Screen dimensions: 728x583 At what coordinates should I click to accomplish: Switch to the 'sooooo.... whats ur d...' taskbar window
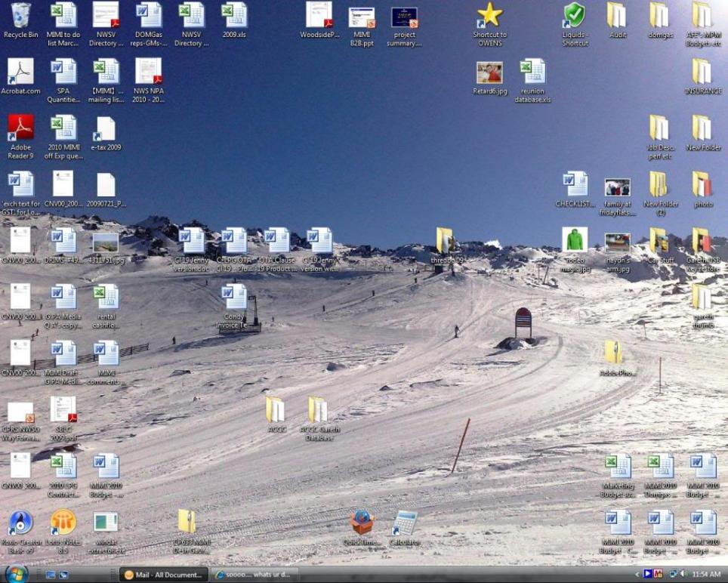click(x=254, y=575)
